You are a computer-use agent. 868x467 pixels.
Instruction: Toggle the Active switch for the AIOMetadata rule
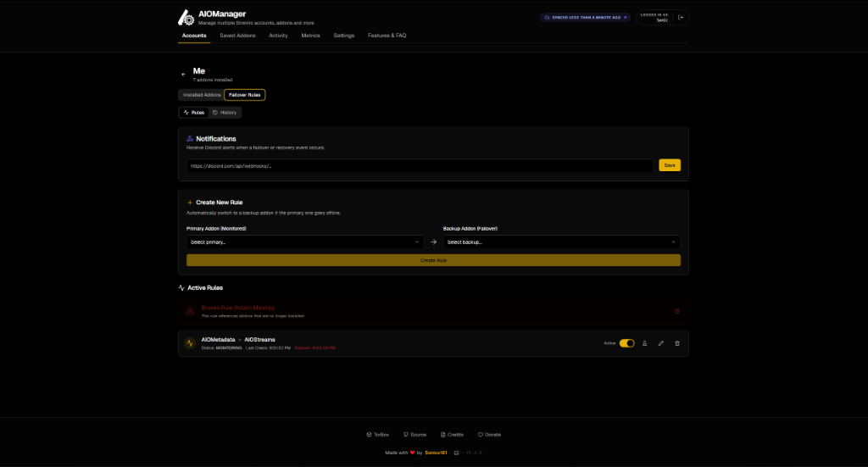point(626,343)
